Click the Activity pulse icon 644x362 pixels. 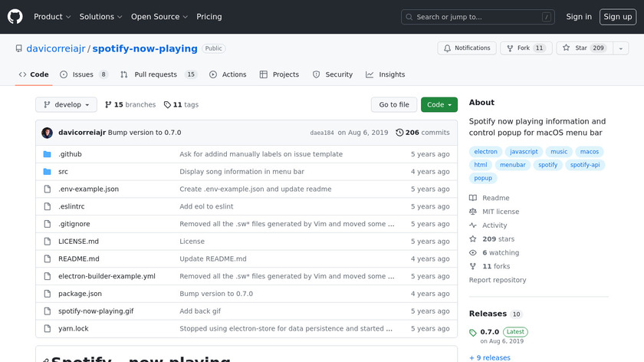coord(473,225)
